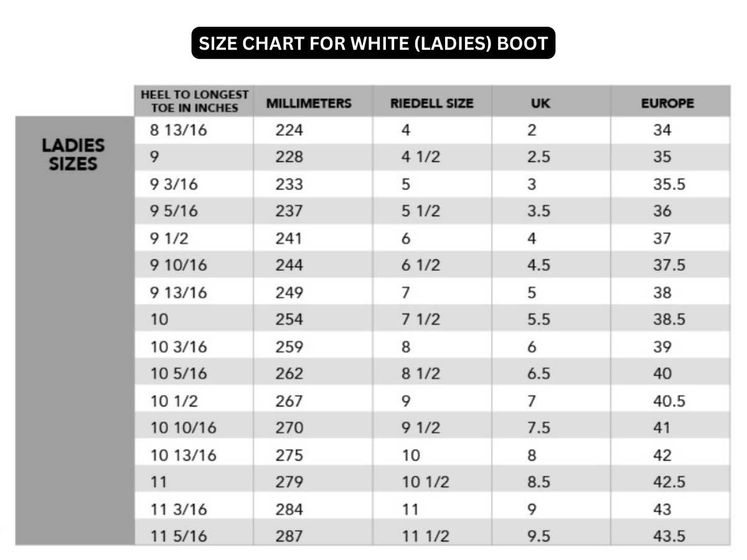Click the Size Chart for White Boot title
The image size is (747, 560).
(373, 43)
